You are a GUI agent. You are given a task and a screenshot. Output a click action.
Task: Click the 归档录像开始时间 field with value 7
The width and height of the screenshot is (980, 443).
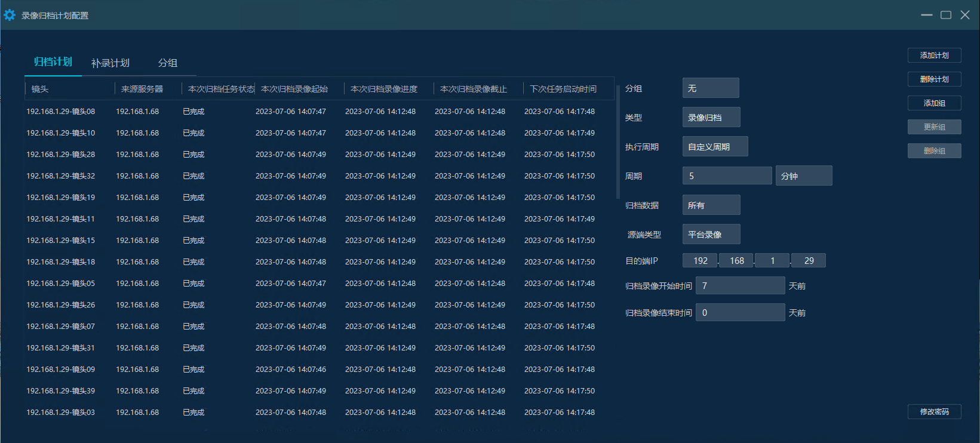tap(740, 286)
